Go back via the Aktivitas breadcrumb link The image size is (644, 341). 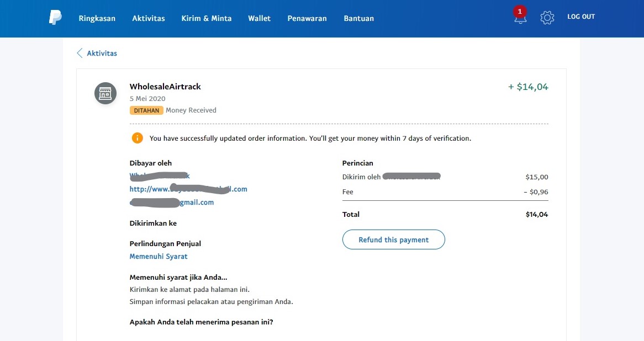coord(102,54)
